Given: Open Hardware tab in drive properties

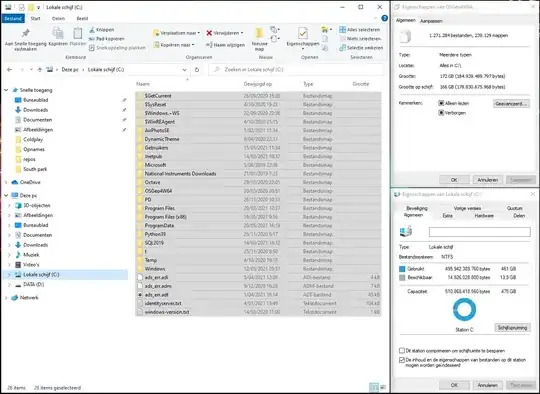Looking at the screenshot, I should coord(484,216).
